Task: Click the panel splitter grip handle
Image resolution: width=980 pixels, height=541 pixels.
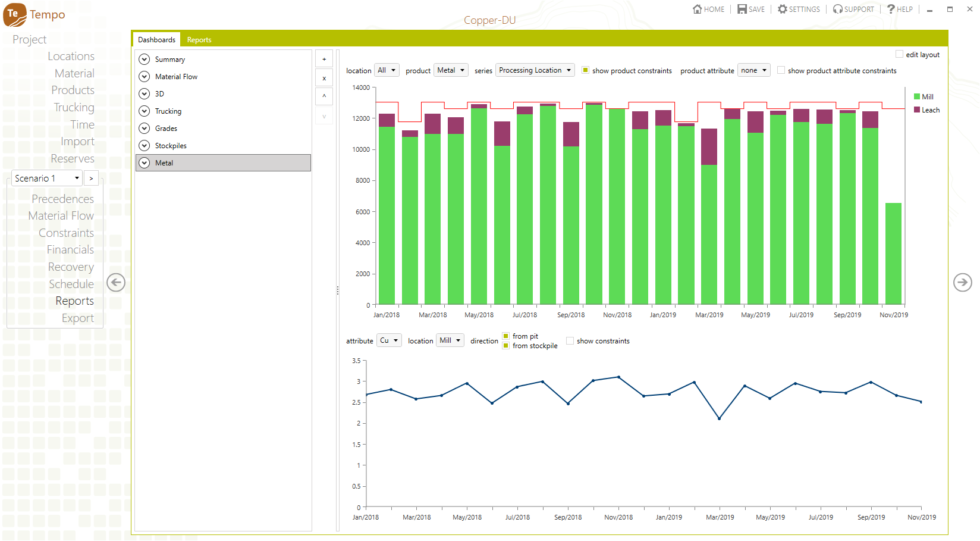Action: (338, 290)
